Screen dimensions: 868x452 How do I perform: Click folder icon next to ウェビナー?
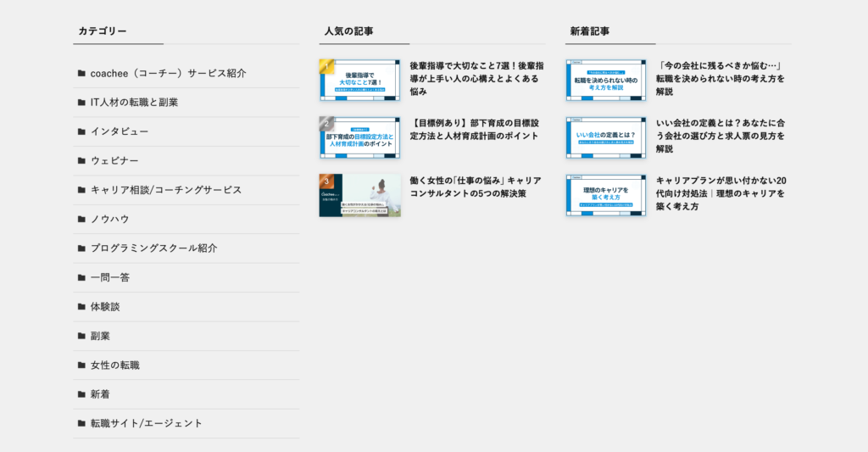pos(81,161)
